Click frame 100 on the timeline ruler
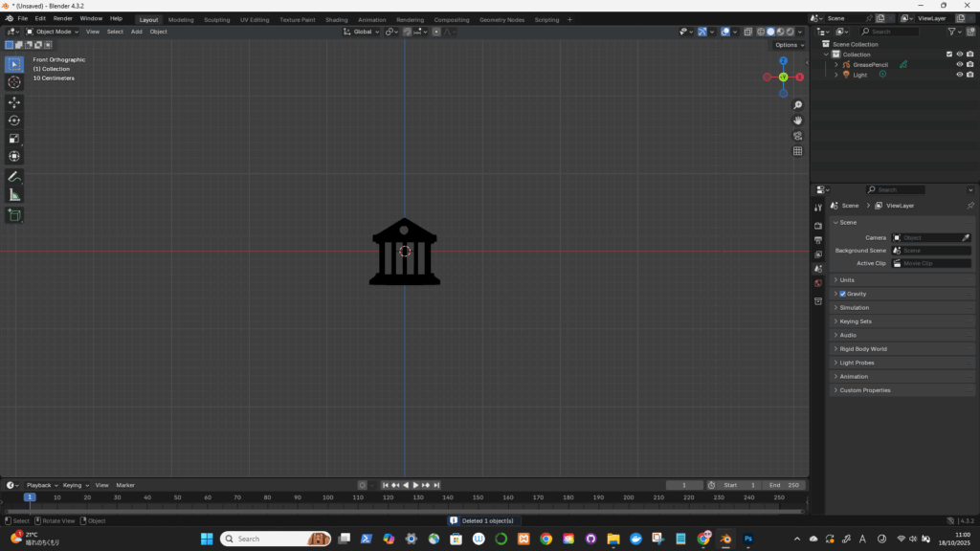This screenshot has height=551, width=980. coord(327,497)
